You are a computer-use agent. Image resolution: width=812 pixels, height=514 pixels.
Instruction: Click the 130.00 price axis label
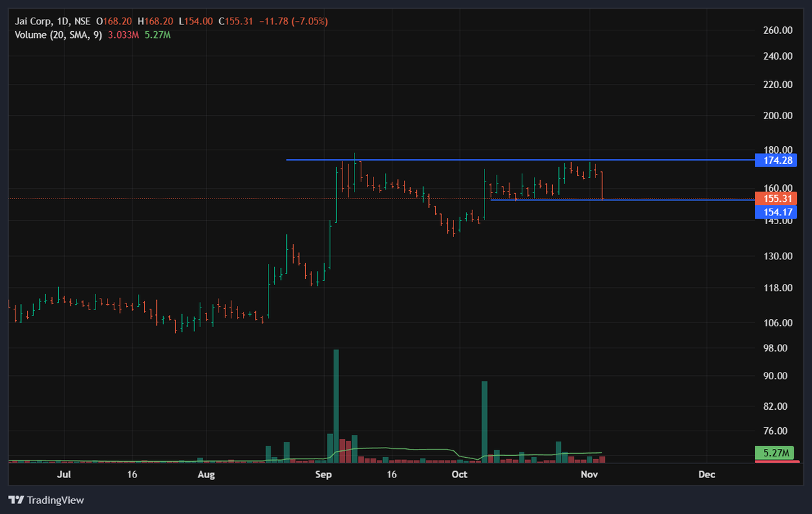(x=777, y=257)
